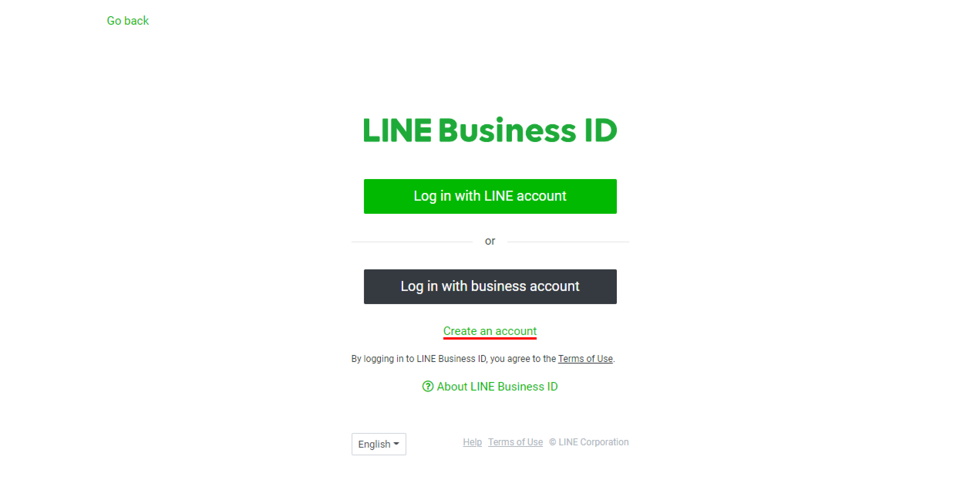Open About LINE Business ID text link
Image resolution: width=980 pixels, height=487 pixels.
[497, 386]
